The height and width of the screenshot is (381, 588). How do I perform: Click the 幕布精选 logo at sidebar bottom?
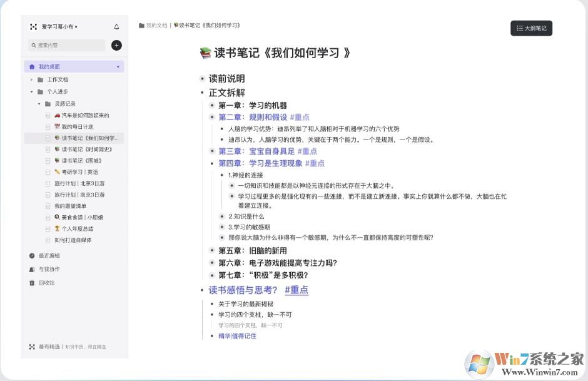pos(33,346)
